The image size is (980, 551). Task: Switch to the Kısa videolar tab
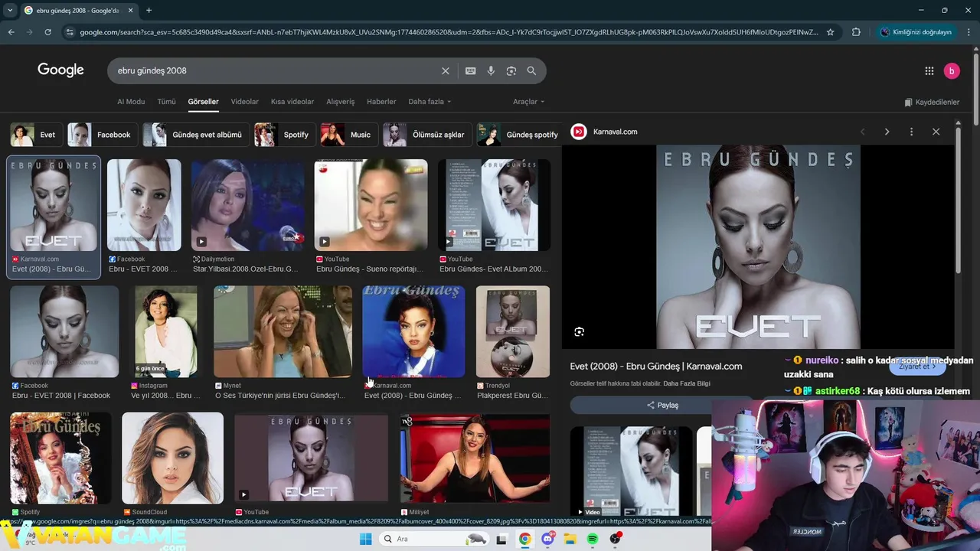[292, 101]
